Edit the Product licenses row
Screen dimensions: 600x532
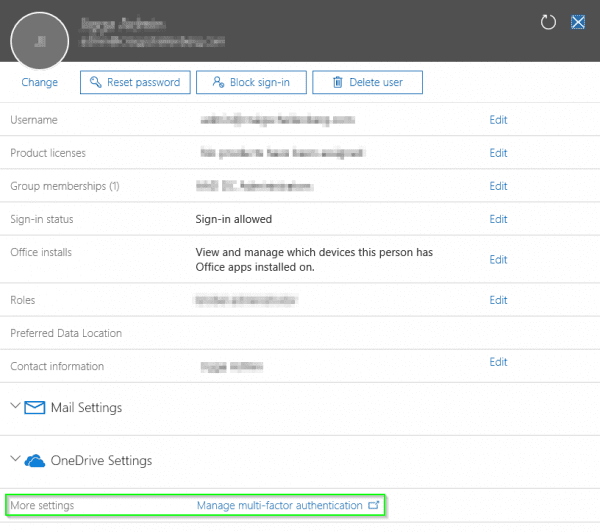pyautogui.click(x=498, y=153)
